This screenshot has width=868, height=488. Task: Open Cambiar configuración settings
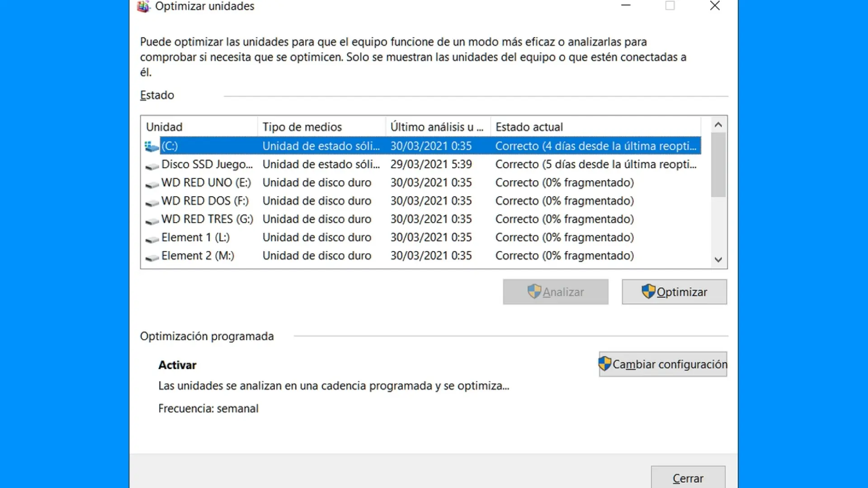(x=663, y=364)
